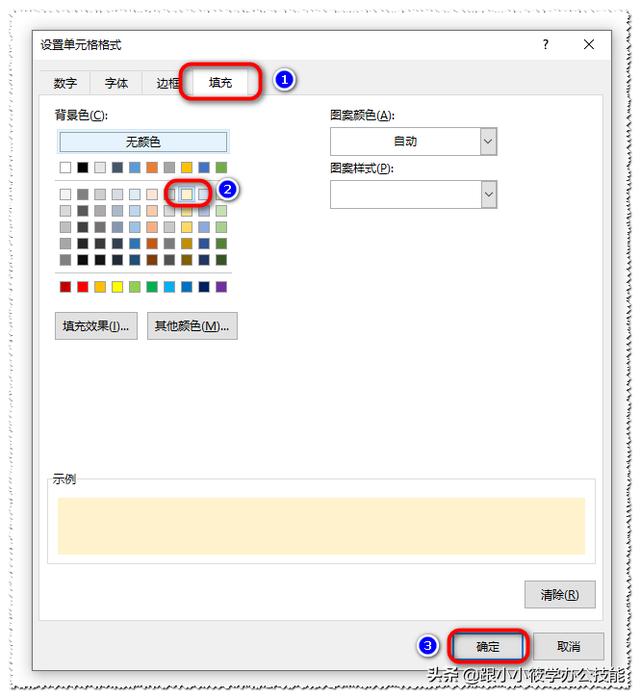Screen dimensions: 640x698
Task: Expand the 图案样式 dropdown arrow
Action: [488, 195]
